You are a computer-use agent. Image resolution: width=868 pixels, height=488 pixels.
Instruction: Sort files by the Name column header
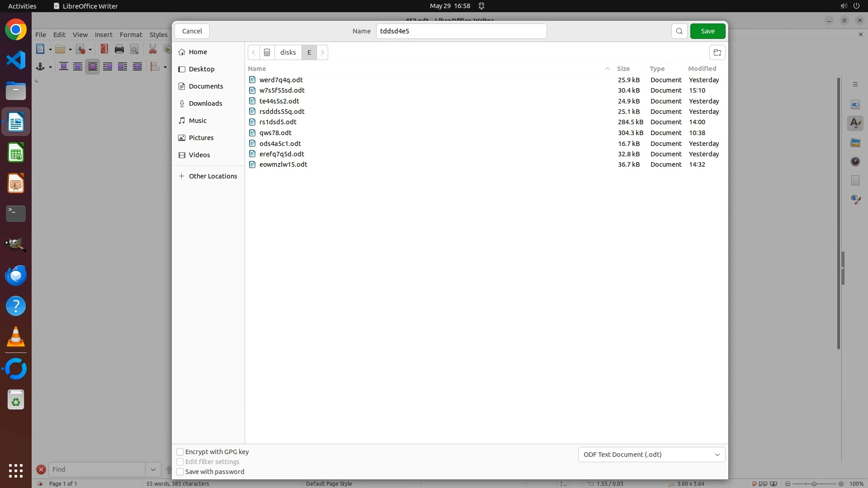coord(257,69)
